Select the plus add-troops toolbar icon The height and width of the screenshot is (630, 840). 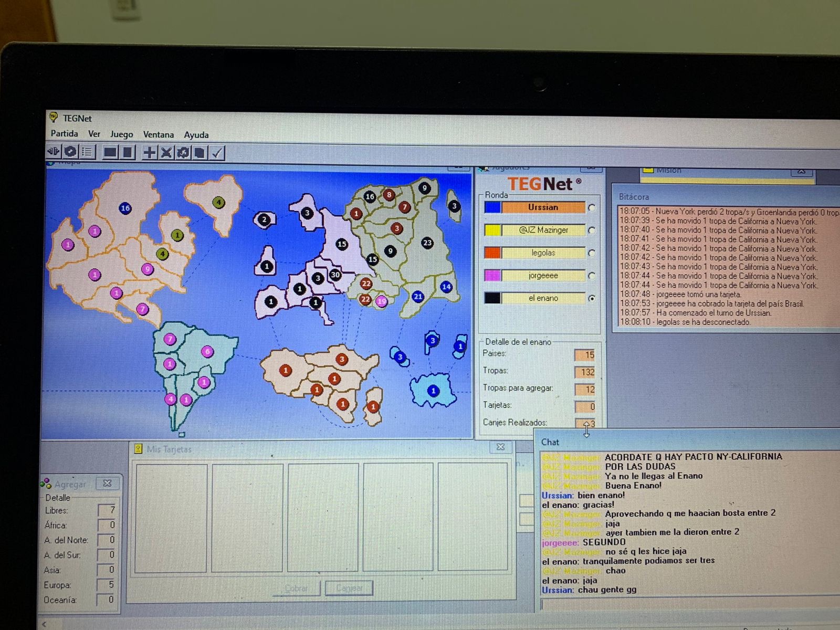point(150,153)
